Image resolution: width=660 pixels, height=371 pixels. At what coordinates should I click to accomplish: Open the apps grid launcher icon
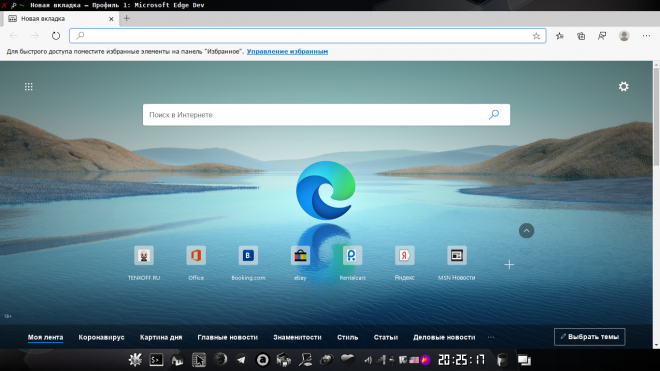click(x=29, y=87)
